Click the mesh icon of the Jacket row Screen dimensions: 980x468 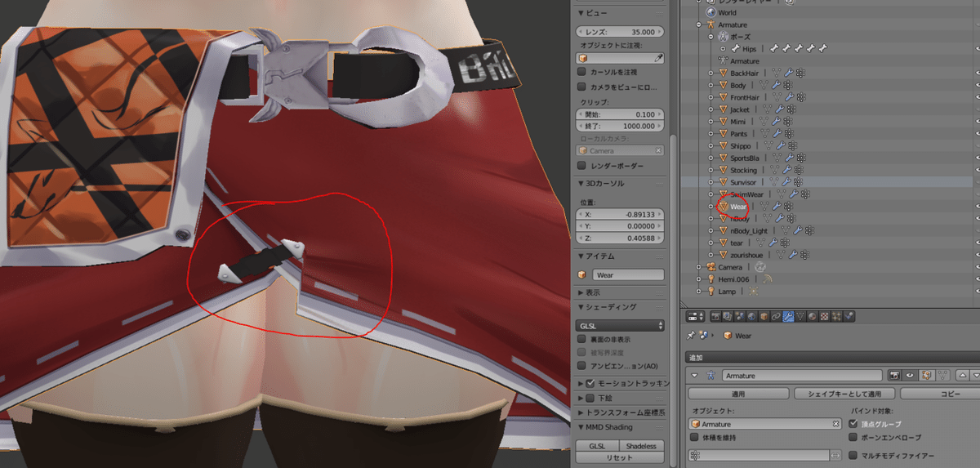[x=723, y=109]
